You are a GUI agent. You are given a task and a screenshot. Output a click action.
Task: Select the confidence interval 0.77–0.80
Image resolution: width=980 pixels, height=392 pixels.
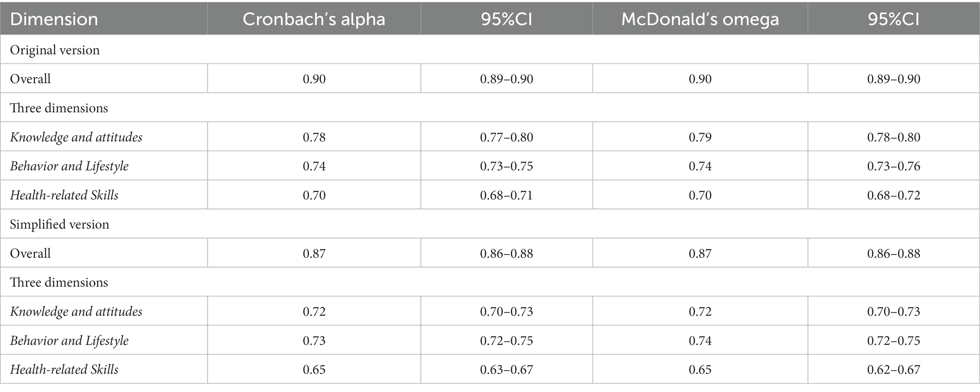[x=507, y=137]
